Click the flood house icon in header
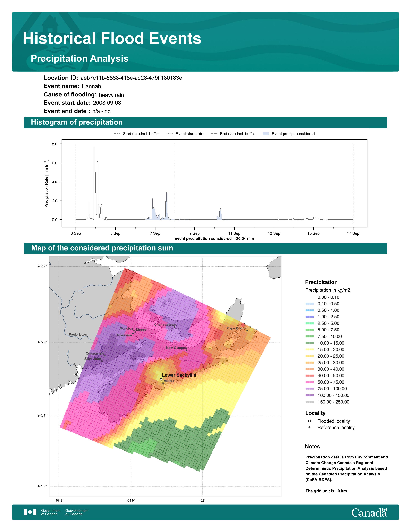This screenshot has width=411, height=532. 50,24
